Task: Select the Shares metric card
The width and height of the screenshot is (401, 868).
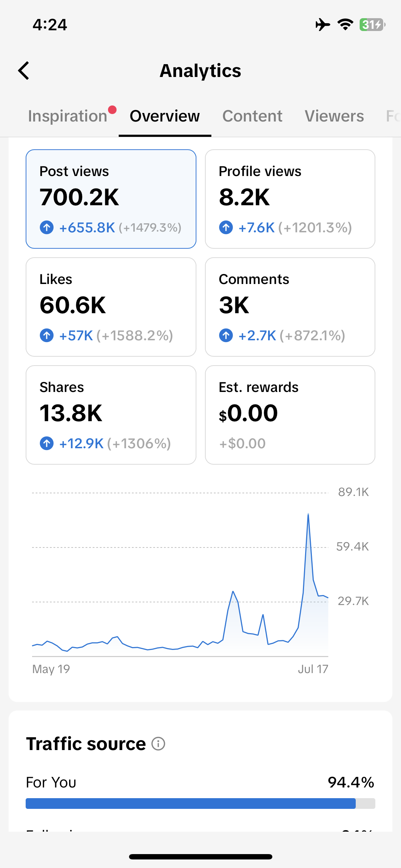Action: pyautogui.click(x=111, y=415)
